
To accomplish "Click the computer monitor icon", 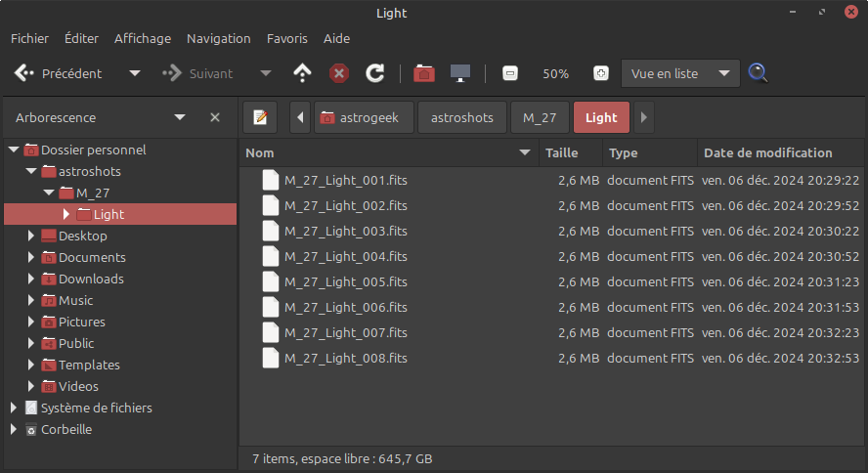I will [x=459, y=73].
